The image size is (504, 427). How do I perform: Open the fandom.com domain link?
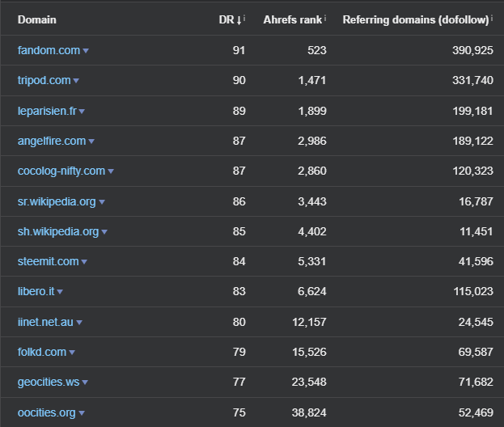click(49, 50)
